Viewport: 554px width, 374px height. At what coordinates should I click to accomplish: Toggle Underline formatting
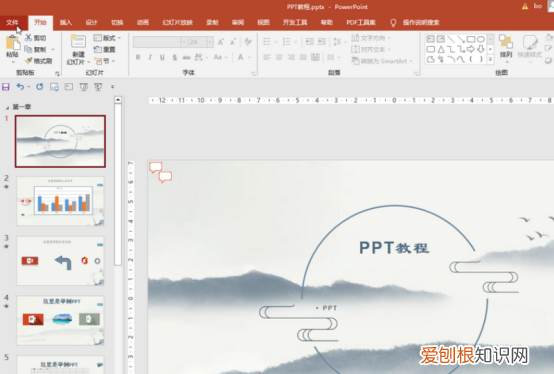(x=162, y=57)
